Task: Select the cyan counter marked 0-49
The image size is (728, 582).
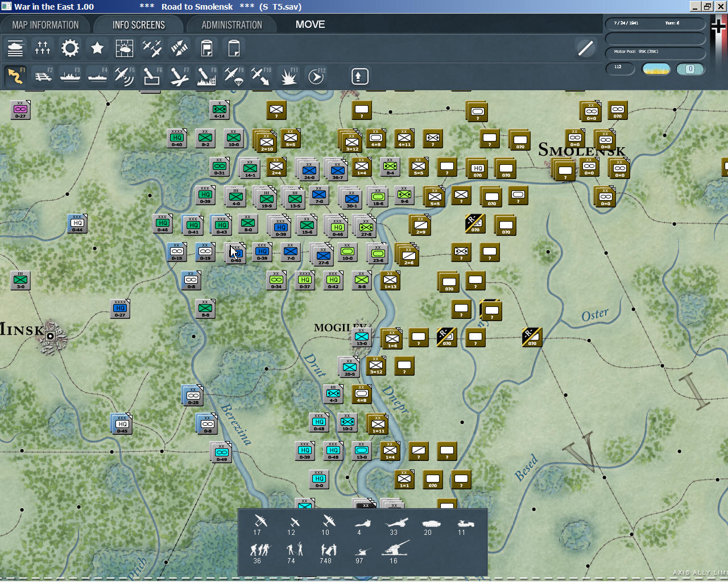Action: pos(222,453)
